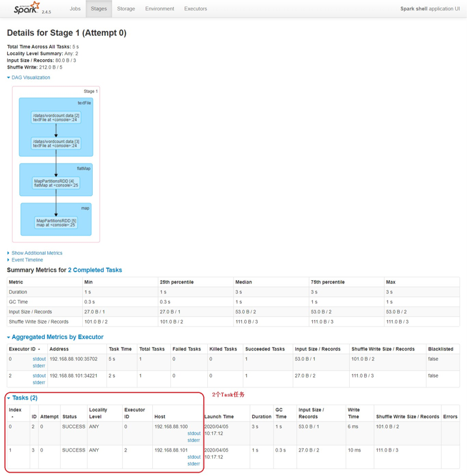Sort executors by Killed Tasks column
This screenshot has width=467, height=476.
tap(223, 349)
